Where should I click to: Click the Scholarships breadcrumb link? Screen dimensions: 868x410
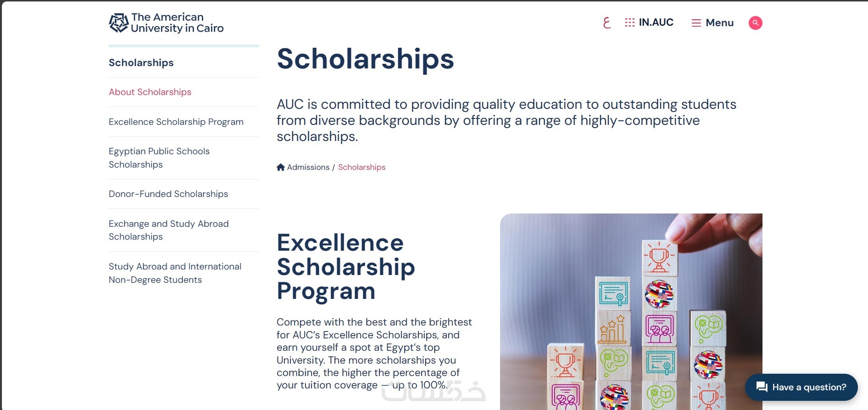tap(362, 167)
